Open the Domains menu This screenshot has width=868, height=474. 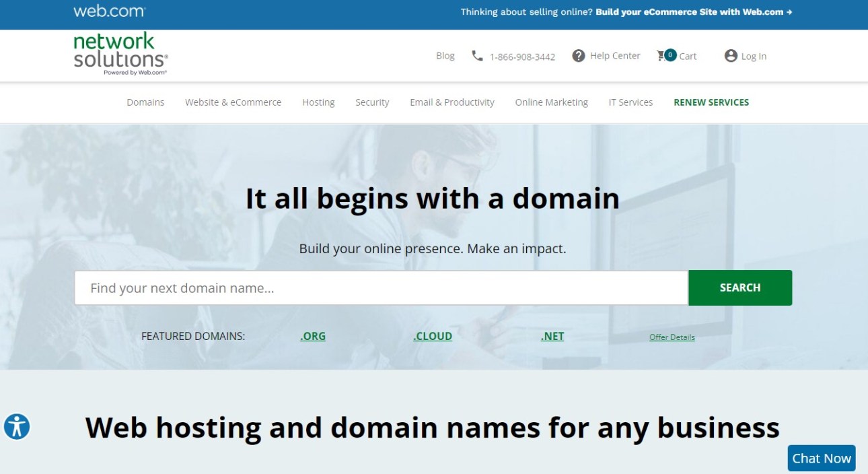tap(145, 102)
